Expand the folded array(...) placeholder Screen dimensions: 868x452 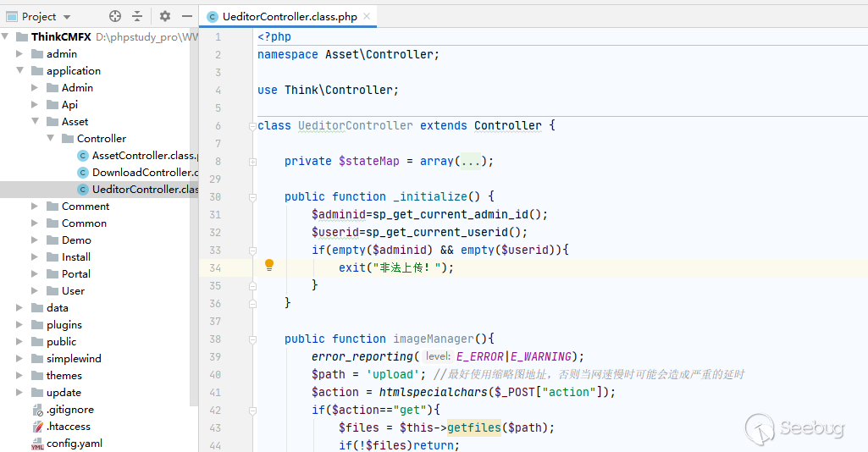[473, 161]
